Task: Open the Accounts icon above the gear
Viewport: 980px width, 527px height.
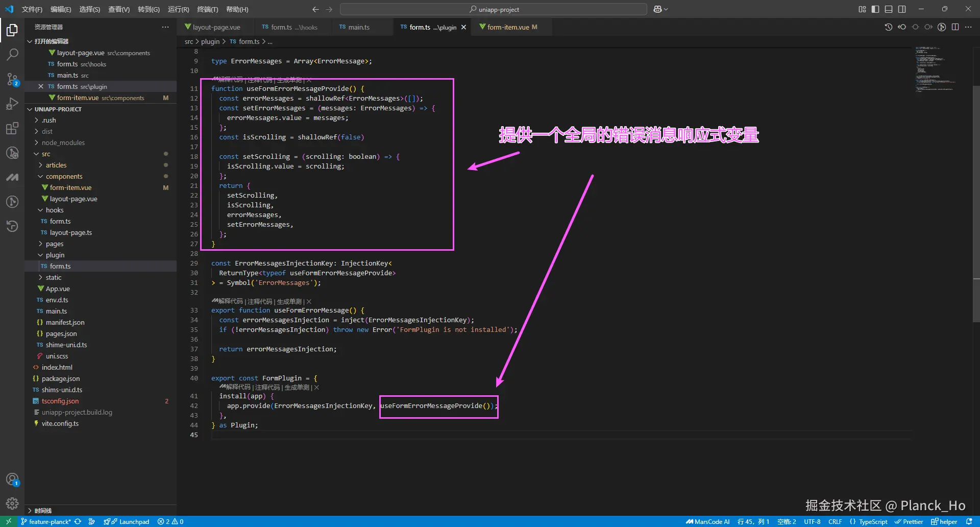Action: [x=12, y=480]
